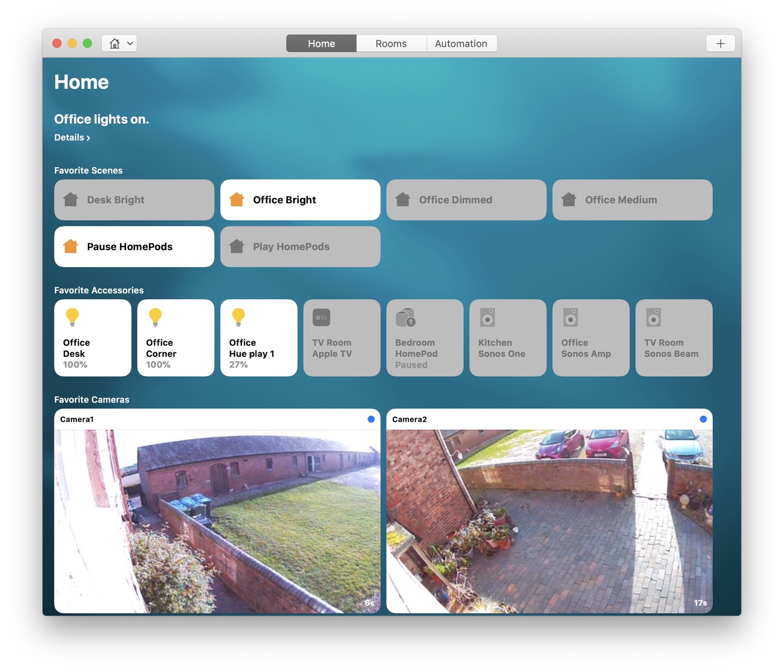Click the Favorite Cameras heading
Image resolution: width=784 pixels, height=672 pixels.
92,399
